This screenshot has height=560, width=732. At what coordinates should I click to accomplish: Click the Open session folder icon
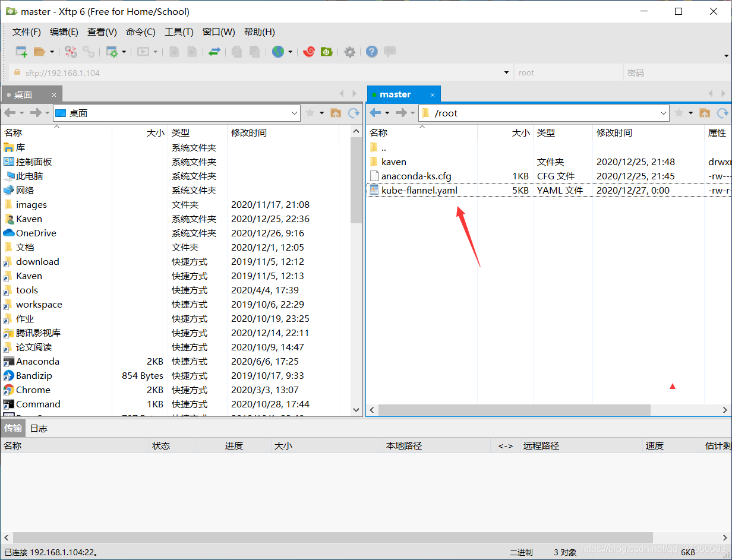[39, 52]
